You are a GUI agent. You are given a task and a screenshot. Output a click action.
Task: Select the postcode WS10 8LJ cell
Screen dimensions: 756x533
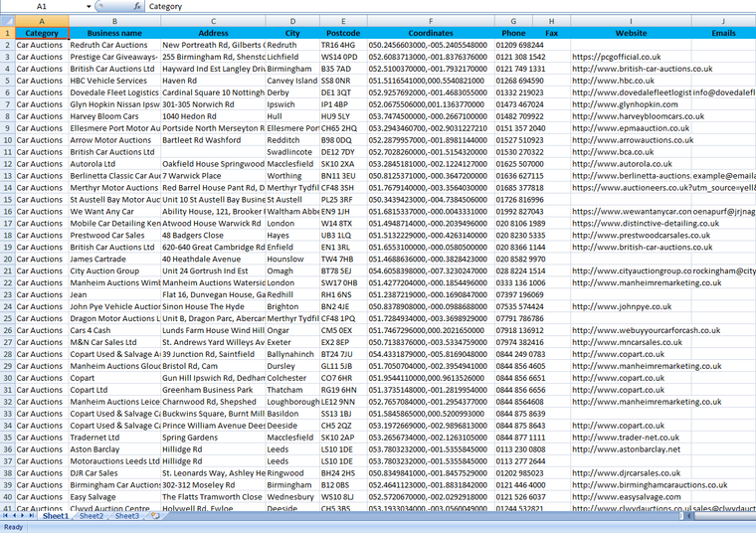343,497
